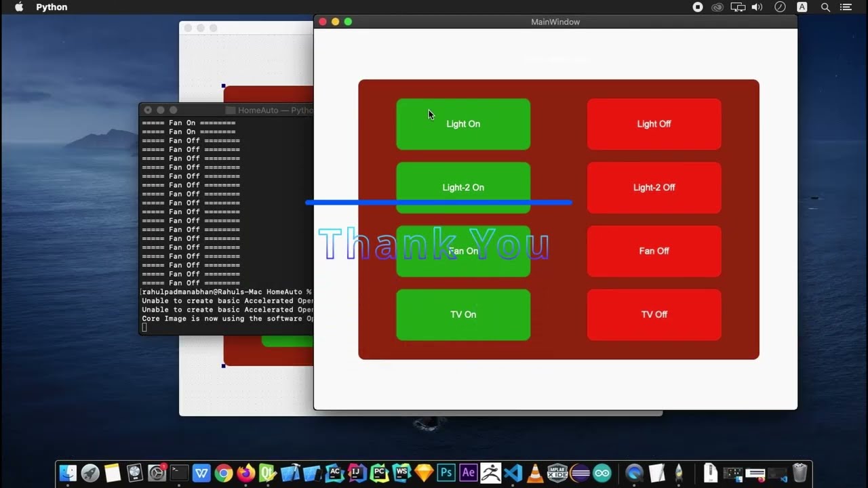
Task: Launch WPS Office from the dock
Action: [201, 472]
